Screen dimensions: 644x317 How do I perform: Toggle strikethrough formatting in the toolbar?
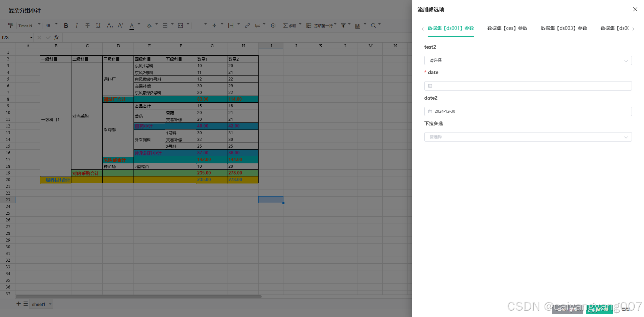click(88, 25)
